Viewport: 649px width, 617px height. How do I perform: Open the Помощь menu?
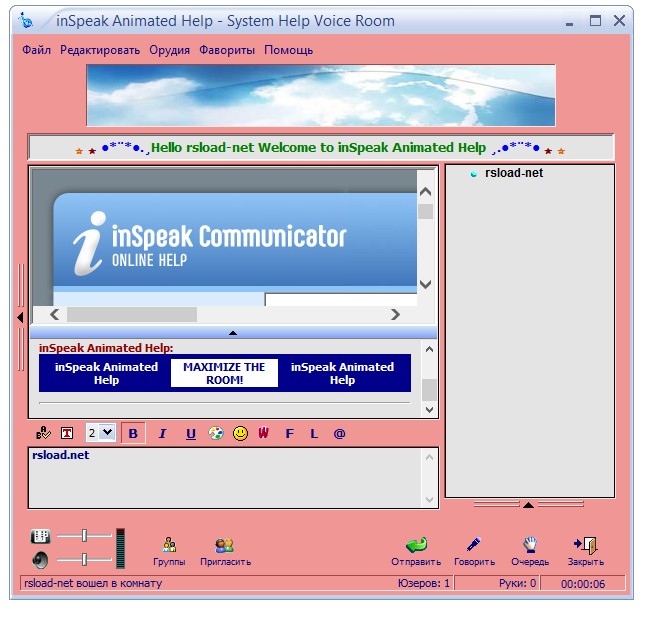click(x=288, y=50)
